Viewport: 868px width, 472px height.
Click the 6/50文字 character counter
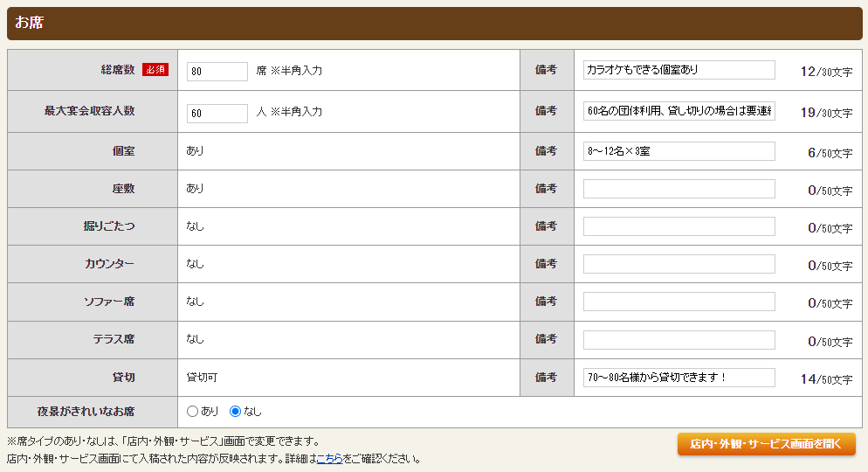click(x=830, y=153)
